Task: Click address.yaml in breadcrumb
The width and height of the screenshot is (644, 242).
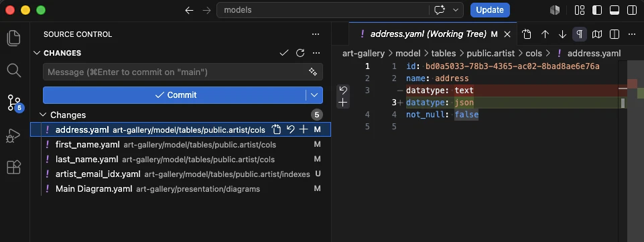Action: point(594,54)
